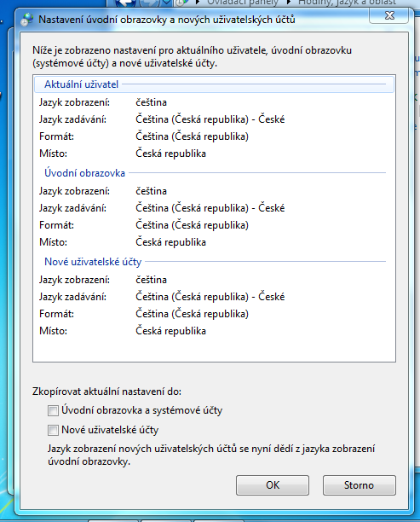The width and height of the screenshot is (420, 522).
Task: Close the dialog with the X button
Action: click(x=389, y=15)
